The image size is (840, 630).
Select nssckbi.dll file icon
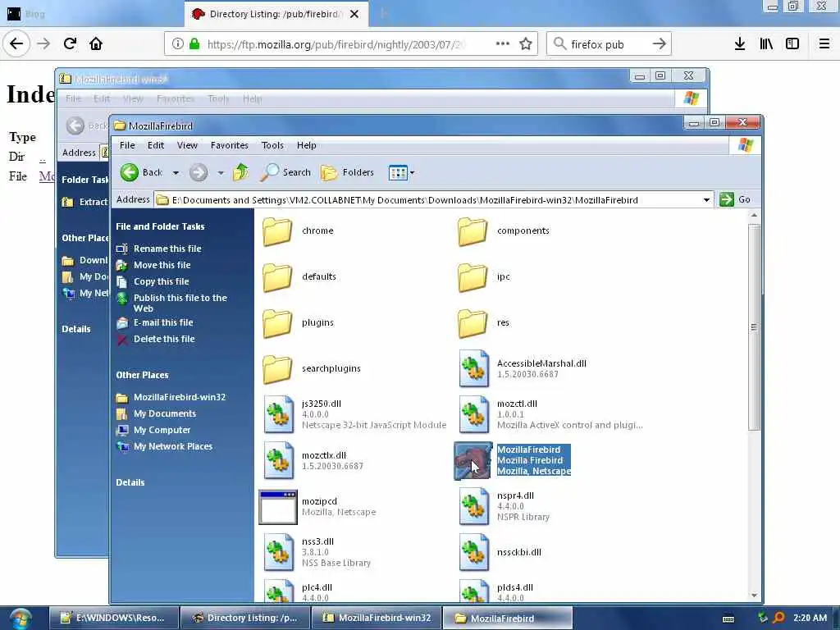pyautogui.click(x=474, y=552)
